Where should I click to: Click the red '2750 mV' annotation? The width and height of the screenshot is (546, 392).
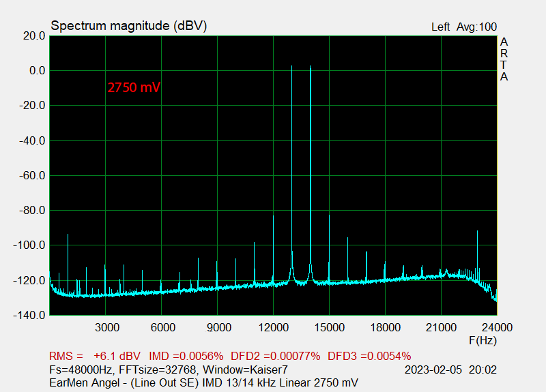click(x=134, y=87)
